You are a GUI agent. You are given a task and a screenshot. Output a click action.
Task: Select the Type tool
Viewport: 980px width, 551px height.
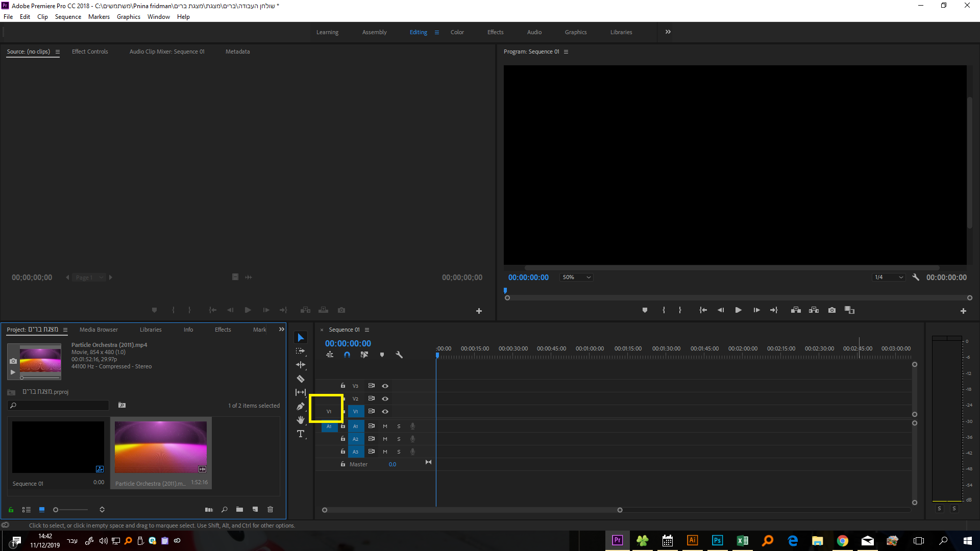coord(301,434)
